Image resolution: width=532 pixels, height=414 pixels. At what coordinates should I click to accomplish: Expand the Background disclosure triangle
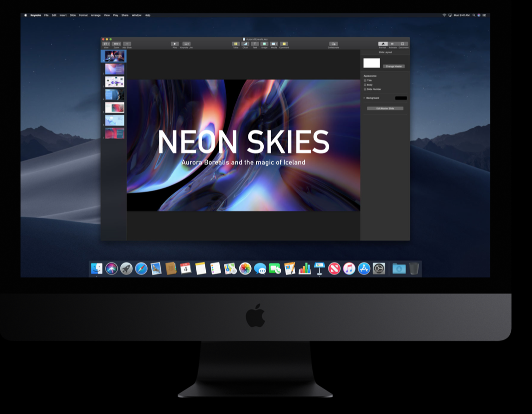tap(365, 98)
